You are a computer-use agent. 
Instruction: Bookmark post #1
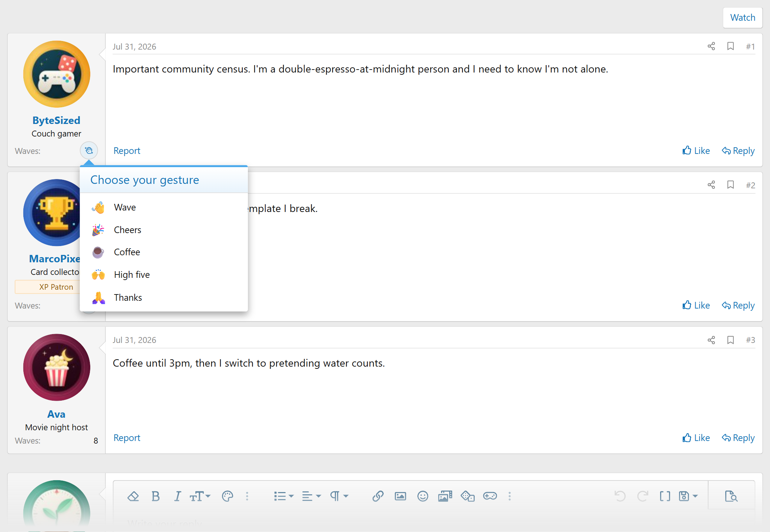coord(730,46)
